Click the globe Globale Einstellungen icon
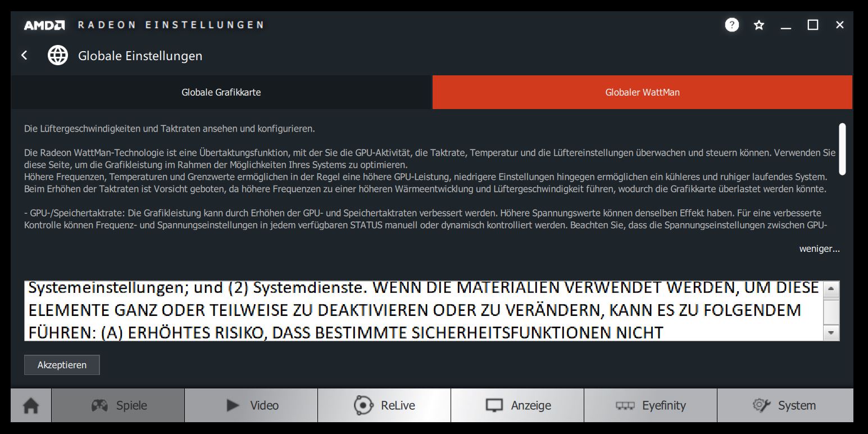868x434 pixels. [x=58, y=55]
